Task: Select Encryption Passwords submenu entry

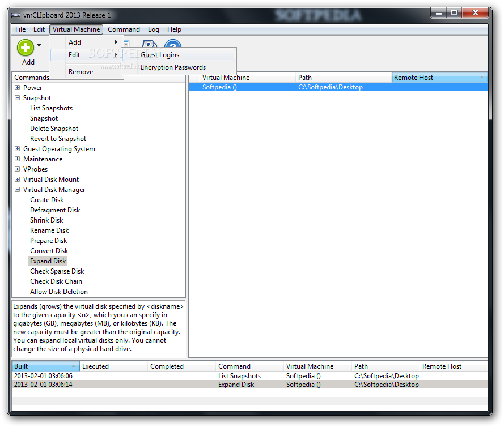Action: coord(179,67)
